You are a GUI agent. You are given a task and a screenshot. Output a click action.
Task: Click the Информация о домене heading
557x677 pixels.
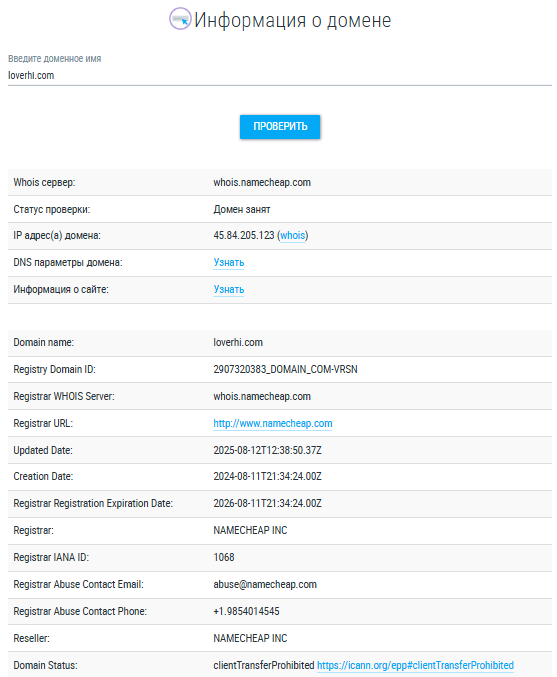(293, 20)
